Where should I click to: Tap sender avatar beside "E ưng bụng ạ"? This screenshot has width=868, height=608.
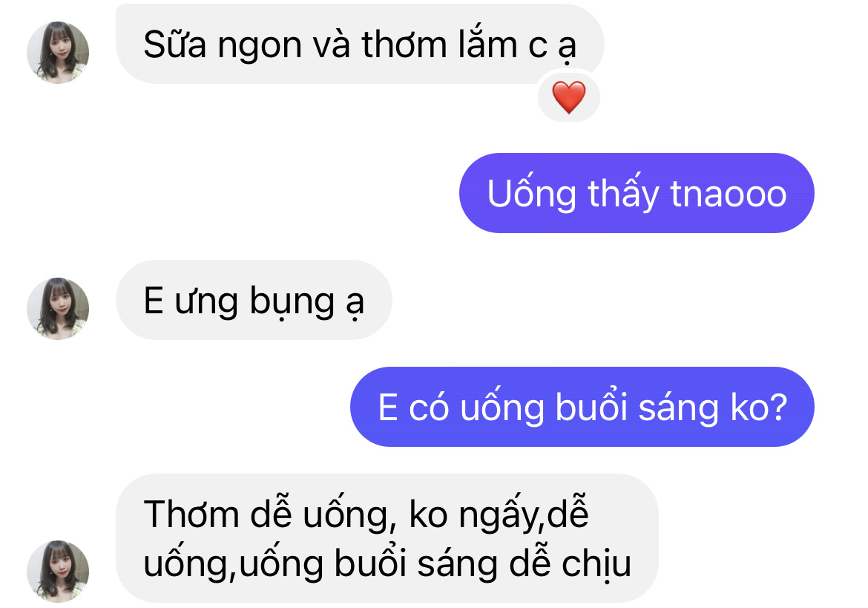58,308
